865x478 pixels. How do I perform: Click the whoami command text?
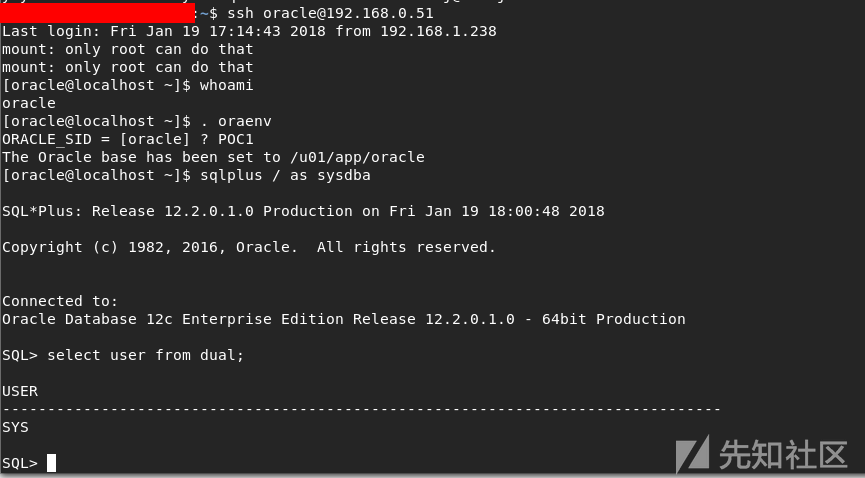[226, 86]
